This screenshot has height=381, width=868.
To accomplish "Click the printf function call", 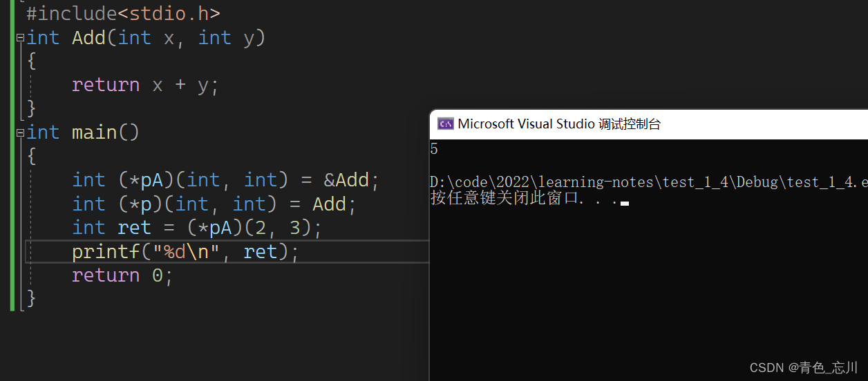I will 105,252.
